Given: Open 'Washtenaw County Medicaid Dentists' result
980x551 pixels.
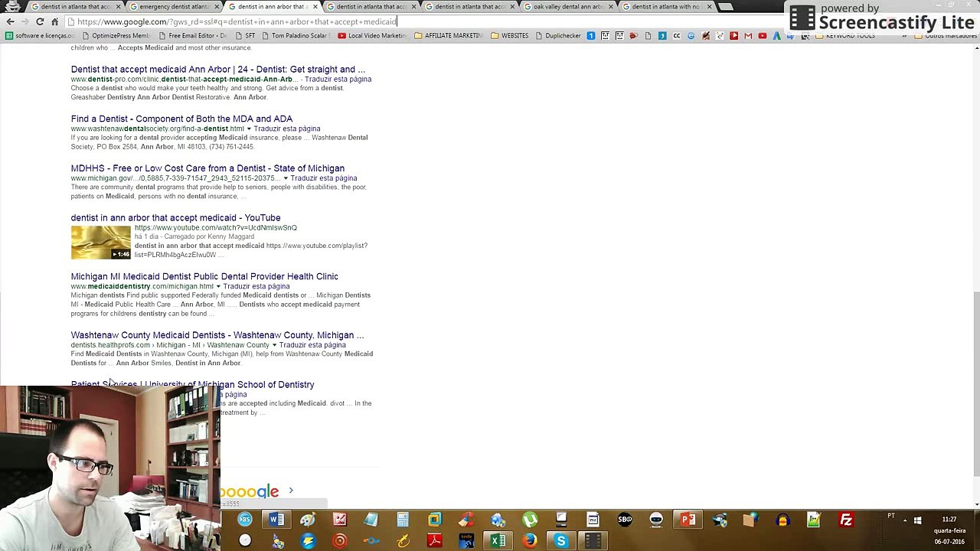Looking at the screenshot, I should (217, 335).
